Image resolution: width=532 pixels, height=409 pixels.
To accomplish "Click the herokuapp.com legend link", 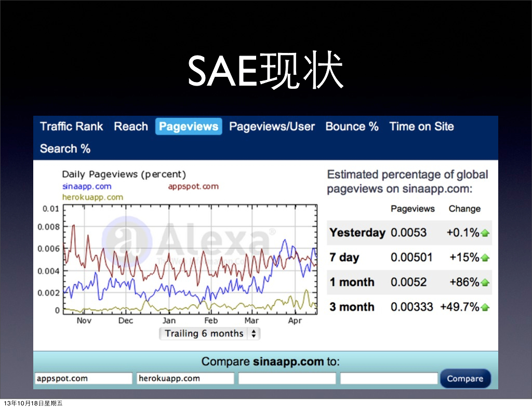I will pyautogui.click(x=92, y=197).
